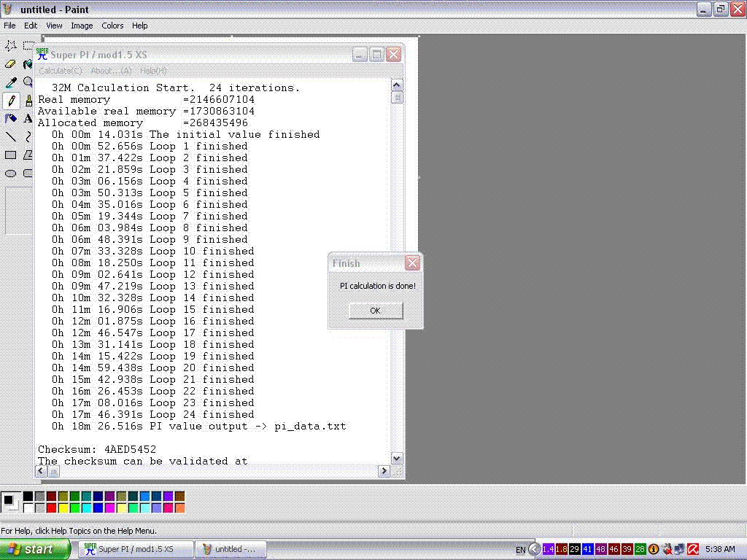This screenshot has width=747, height=560.
Task: Select the Pencil tool
Action: [x=11, y=101]
